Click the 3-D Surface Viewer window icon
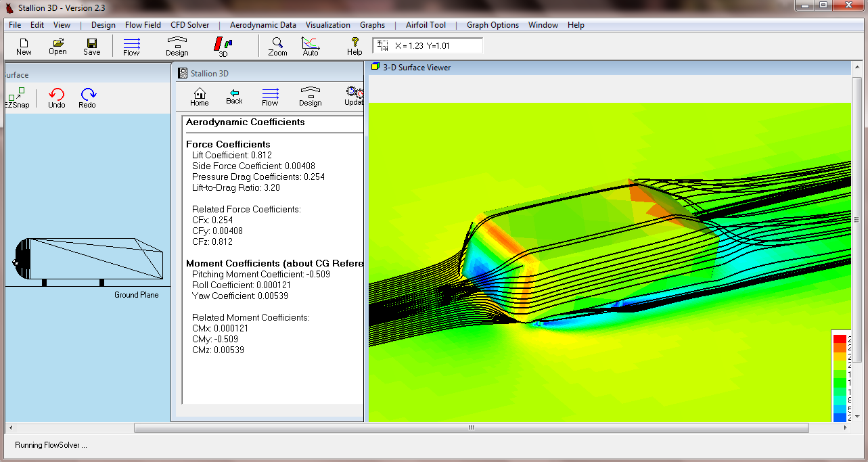The image size is (868, 462). pyautogui.click(x=375, y=67)
